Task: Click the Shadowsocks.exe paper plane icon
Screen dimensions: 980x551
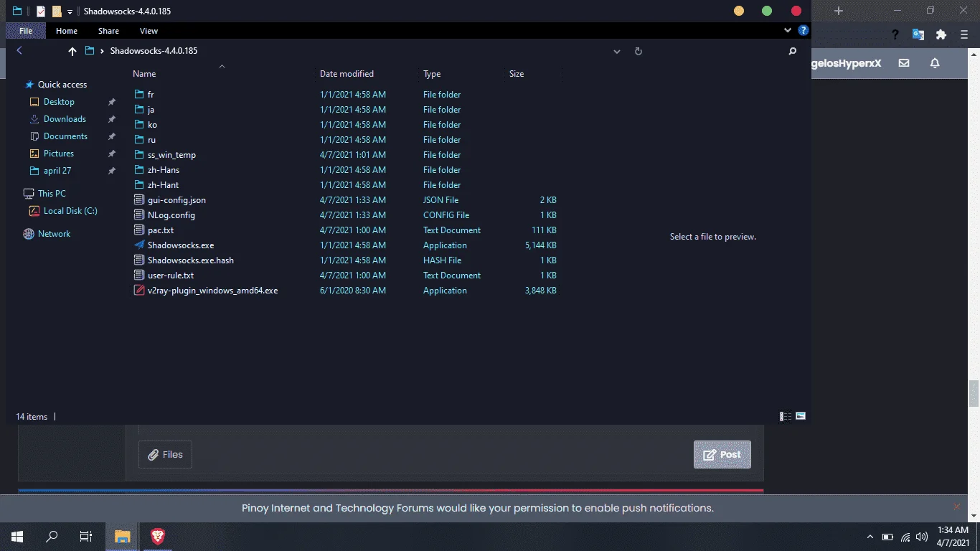Action: 139,245
